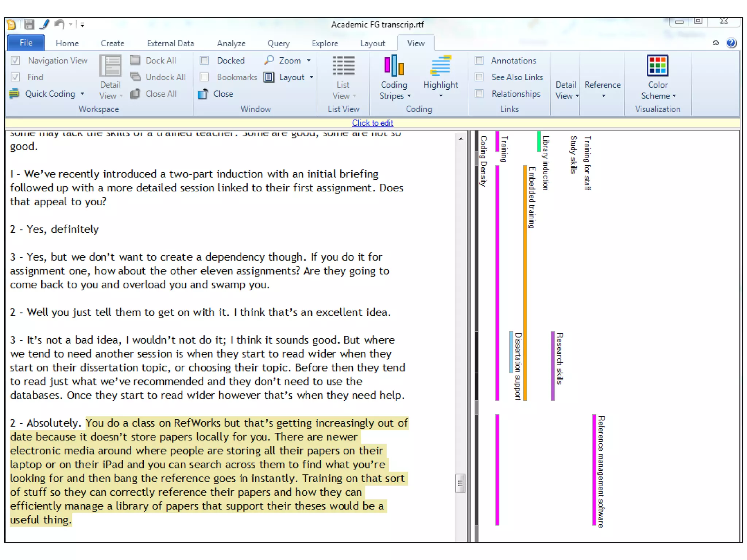Click the Coding Stripes icon

point(394,66)
